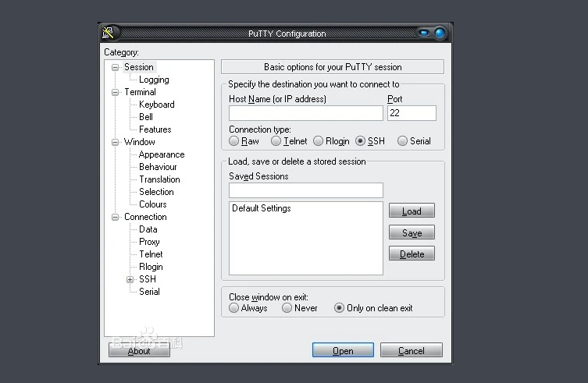Open the Logging category
The height and width of the screenshot is (383, 588).
pyautogui.click(x=154, y=80)
